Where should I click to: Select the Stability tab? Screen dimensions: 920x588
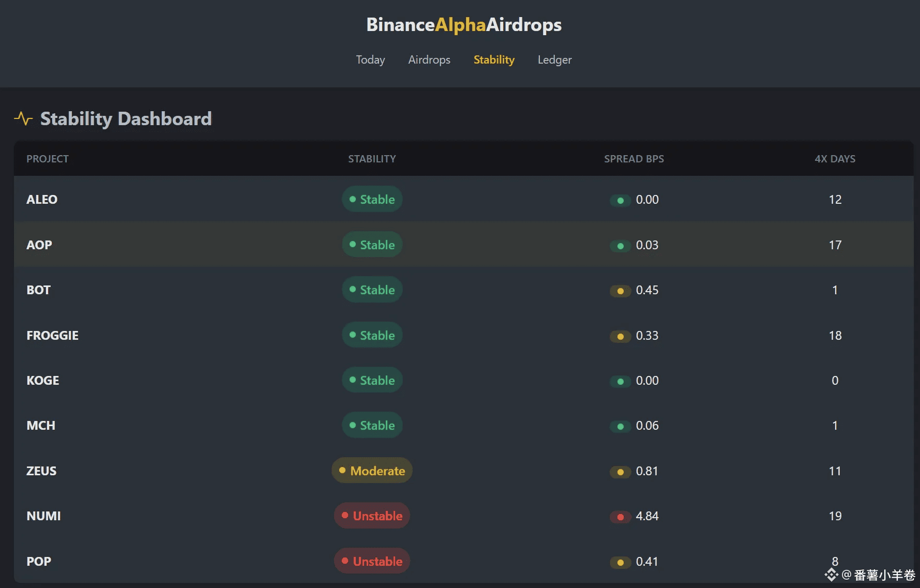(494, 60)
